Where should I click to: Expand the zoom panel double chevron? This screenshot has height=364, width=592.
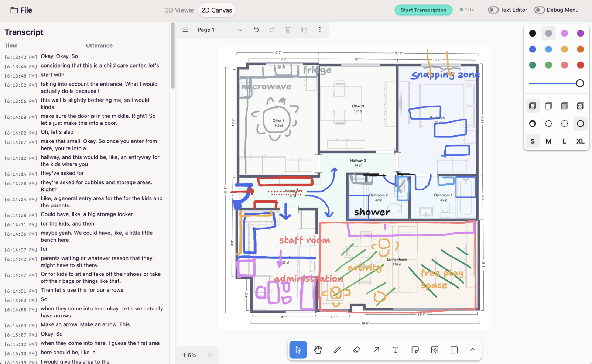click(x=210, y=355)
